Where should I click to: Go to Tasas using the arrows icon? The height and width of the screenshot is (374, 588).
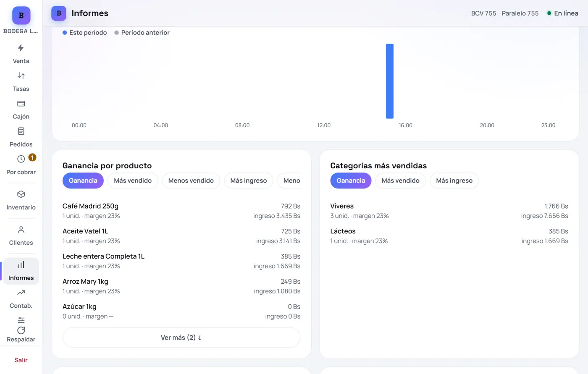pos(21,76)
